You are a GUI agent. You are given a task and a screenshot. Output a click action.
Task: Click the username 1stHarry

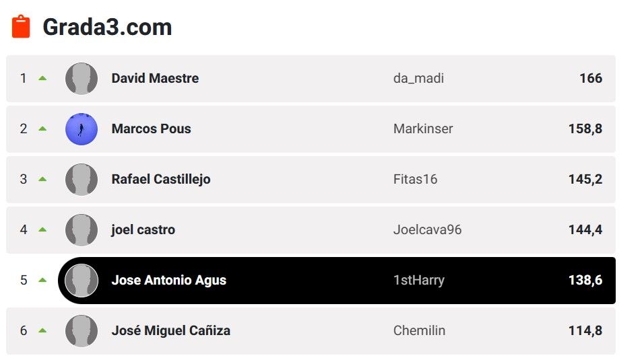[x=418, y=281]
